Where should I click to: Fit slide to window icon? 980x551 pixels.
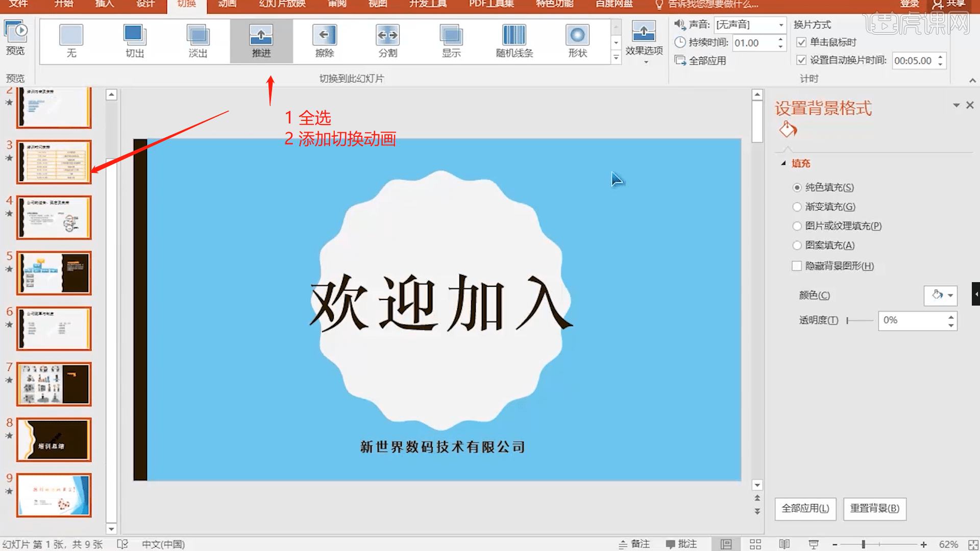coord(973,545)
